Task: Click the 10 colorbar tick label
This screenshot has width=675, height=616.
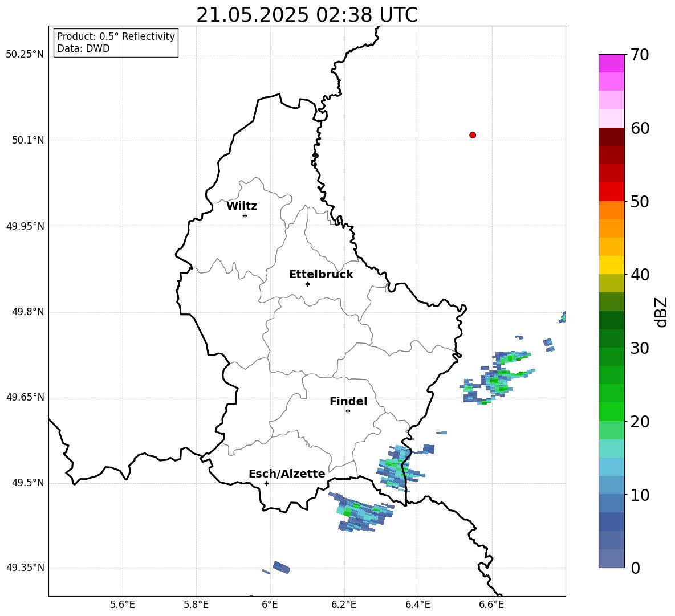Action: point(640,495)
